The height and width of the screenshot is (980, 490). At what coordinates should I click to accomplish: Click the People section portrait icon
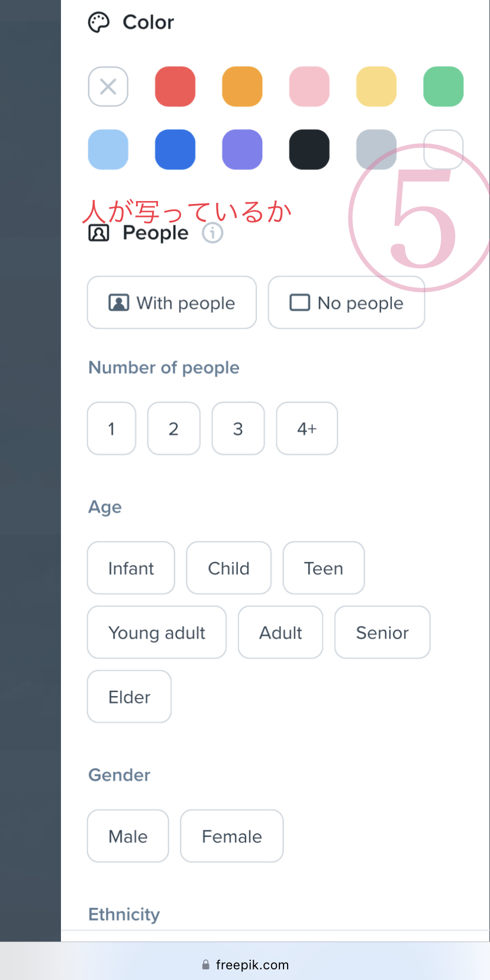[99, 233]
